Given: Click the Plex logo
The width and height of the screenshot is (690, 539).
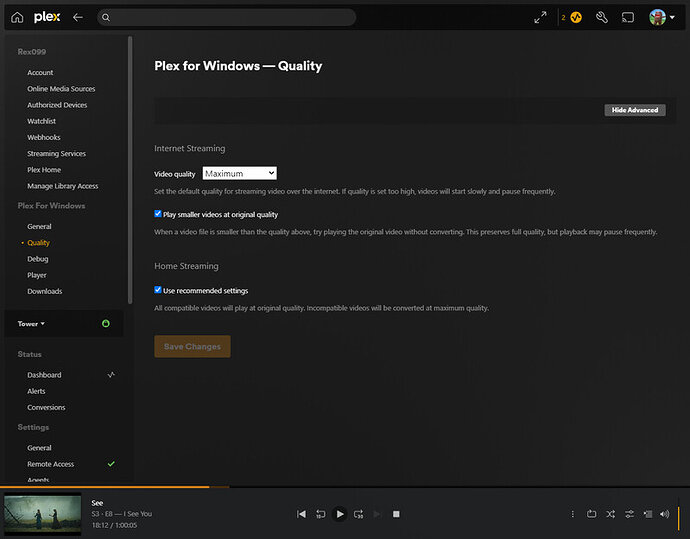Looking at the screenshot, I should pos(47,17).
